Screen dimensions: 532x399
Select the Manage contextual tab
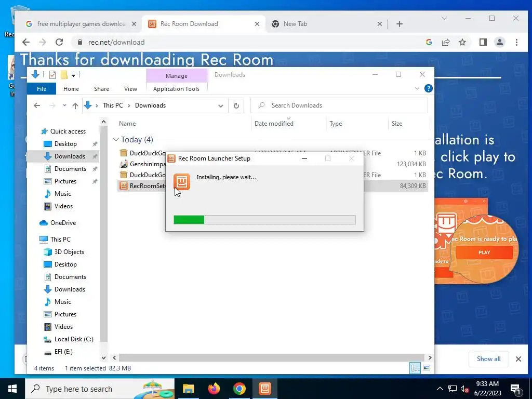177,76
